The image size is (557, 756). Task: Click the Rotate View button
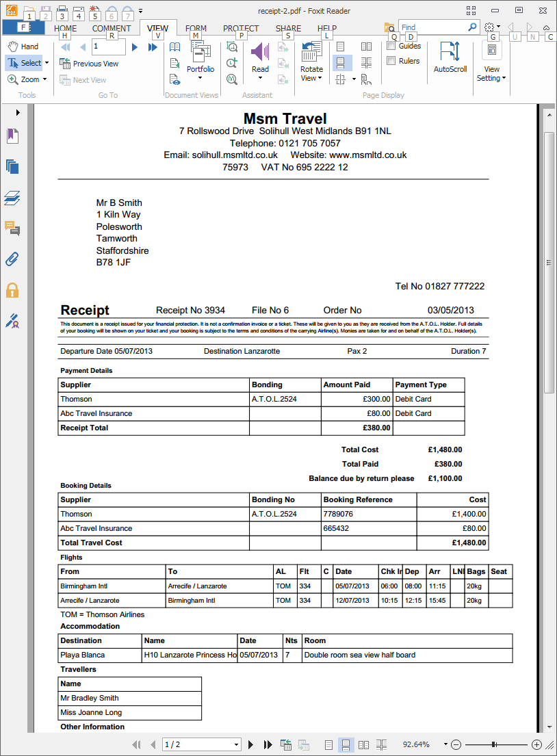[x=311, y=62]
